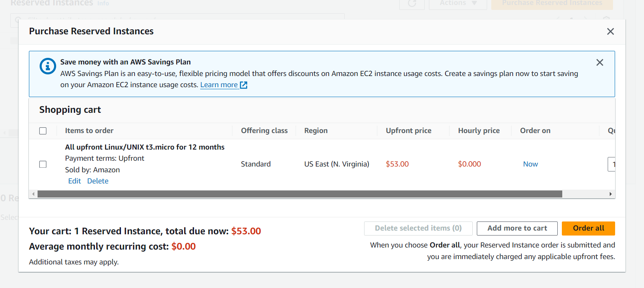644x288 pixels.
Task: Click the refresh button behind the dialog
Action: pos(412,3)
